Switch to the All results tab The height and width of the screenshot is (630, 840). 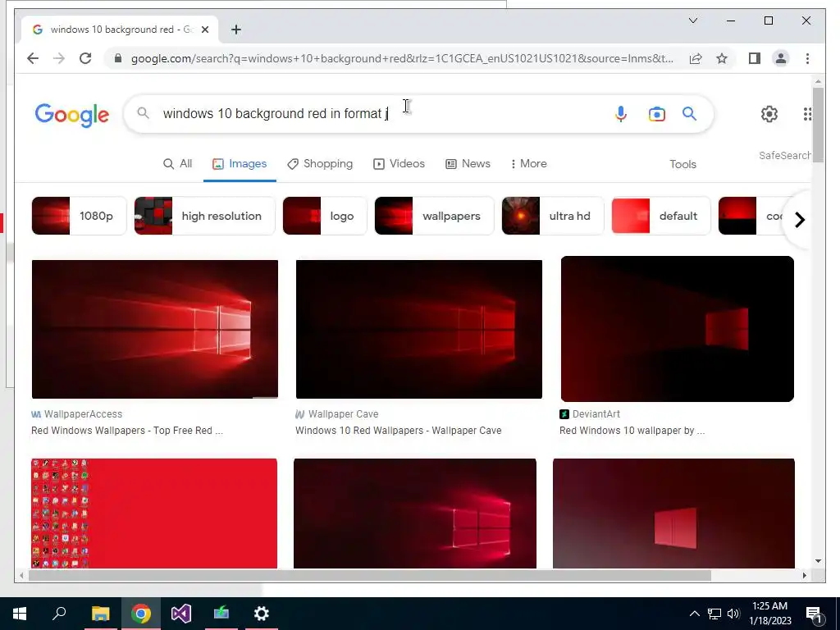pos(177,164)
